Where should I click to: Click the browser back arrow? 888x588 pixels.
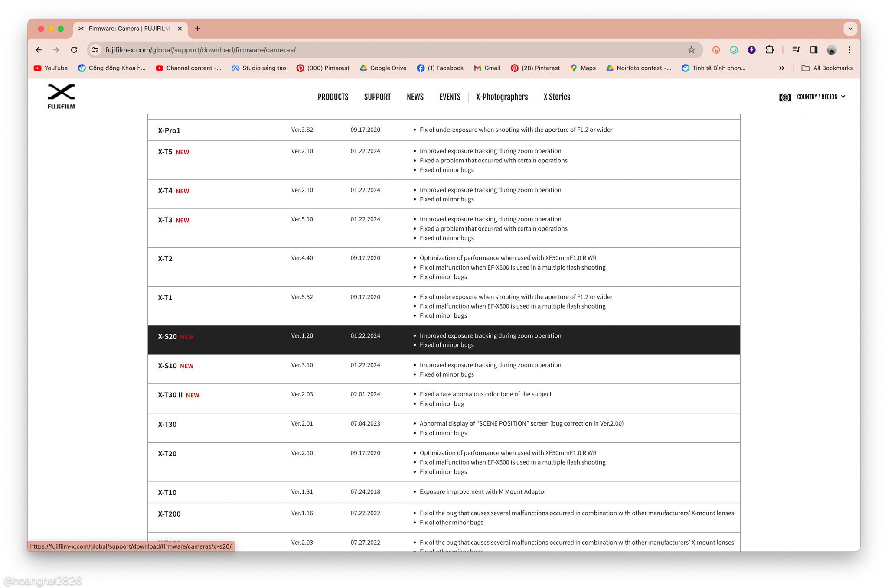pos(39,50)
